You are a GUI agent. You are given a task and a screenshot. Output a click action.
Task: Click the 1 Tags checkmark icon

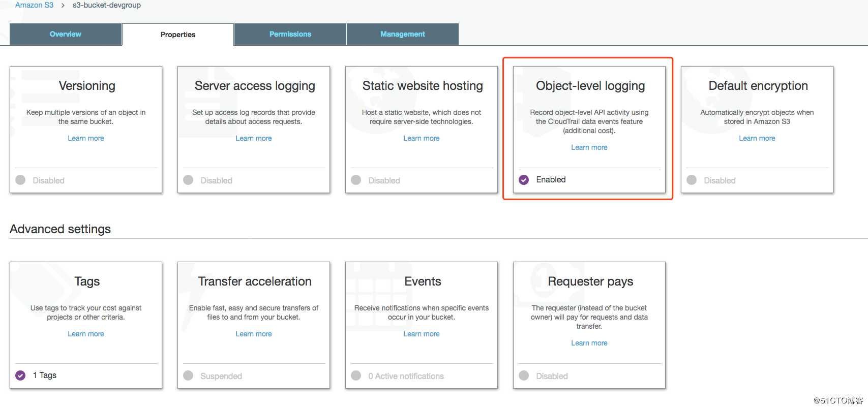(x=20, y=375)
